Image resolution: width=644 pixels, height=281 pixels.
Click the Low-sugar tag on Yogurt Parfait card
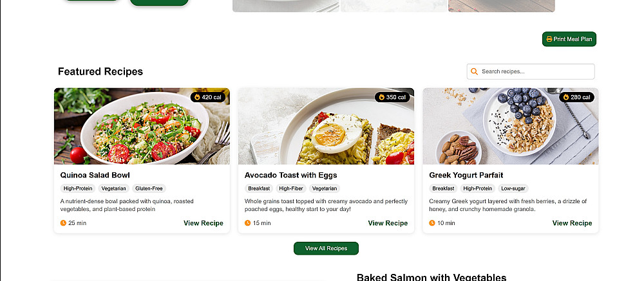[513, 188]
